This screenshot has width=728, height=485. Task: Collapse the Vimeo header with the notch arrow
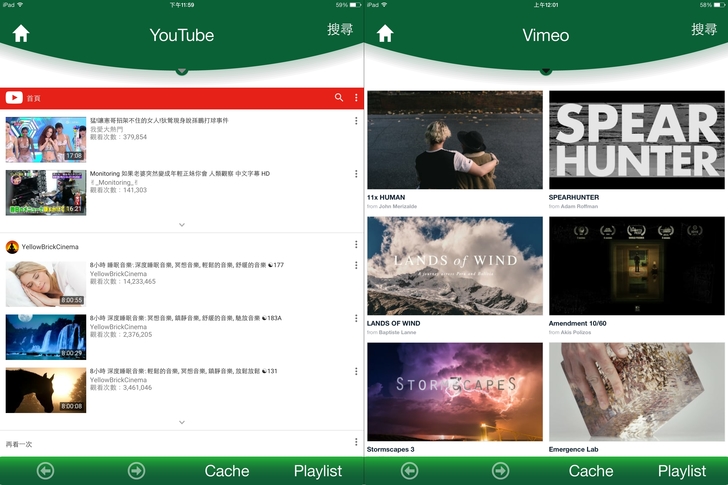pos(546,71)
